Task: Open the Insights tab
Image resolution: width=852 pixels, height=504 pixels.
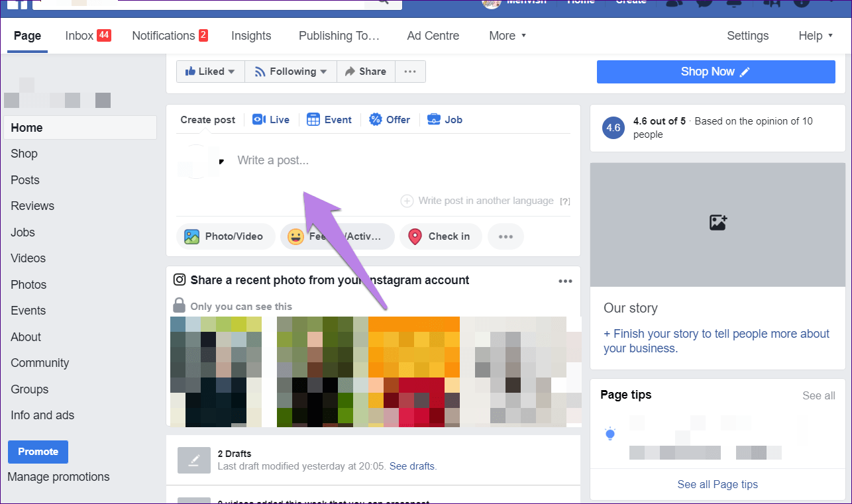Action: tap(251, 36)
